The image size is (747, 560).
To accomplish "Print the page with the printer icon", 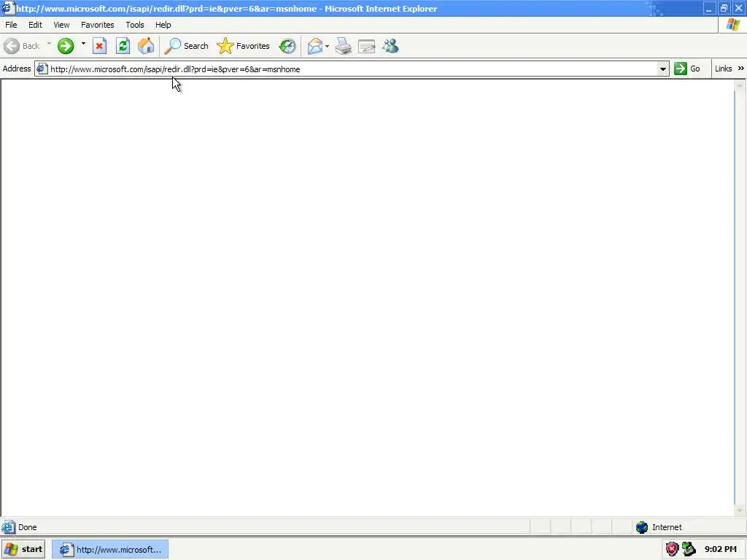I will tap(344, 46).
